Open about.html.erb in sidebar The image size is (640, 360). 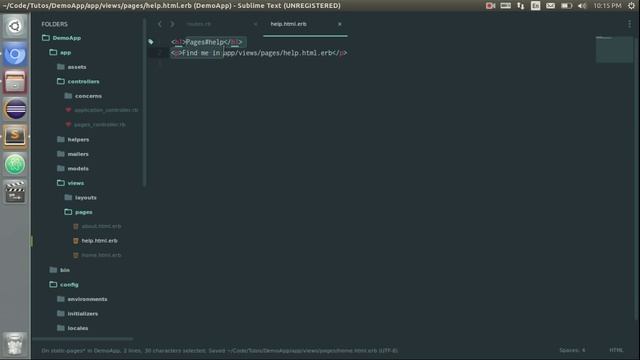pos(97,226)
